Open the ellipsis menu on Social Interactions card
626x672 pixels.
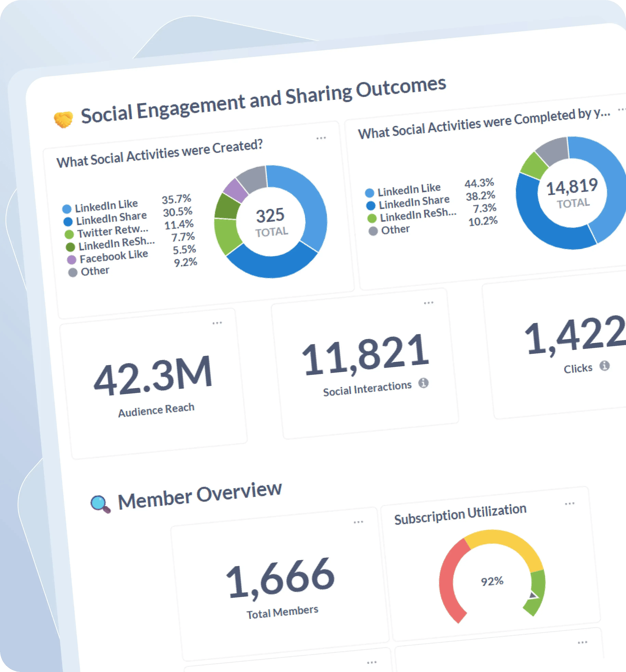429,302
